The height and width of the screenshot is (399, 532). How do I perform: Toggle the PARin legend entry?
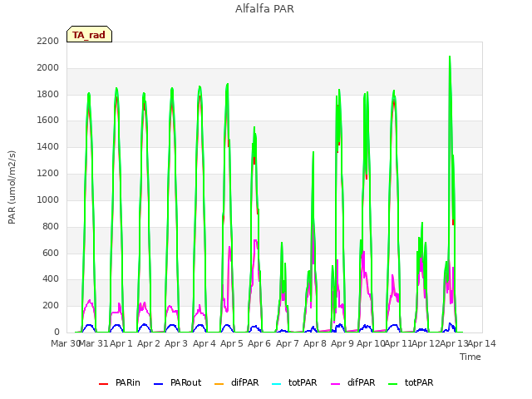(120, 382)
